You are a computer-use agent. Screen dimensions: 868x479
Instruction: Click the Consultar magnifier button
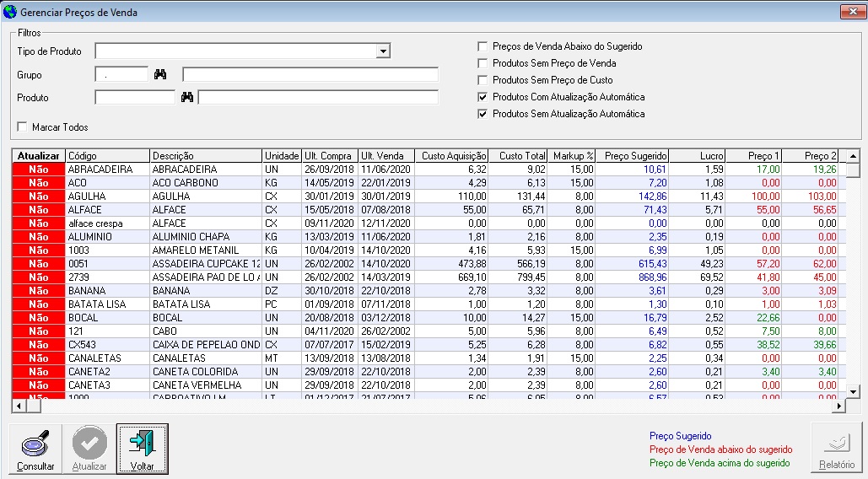coord(36,449)
